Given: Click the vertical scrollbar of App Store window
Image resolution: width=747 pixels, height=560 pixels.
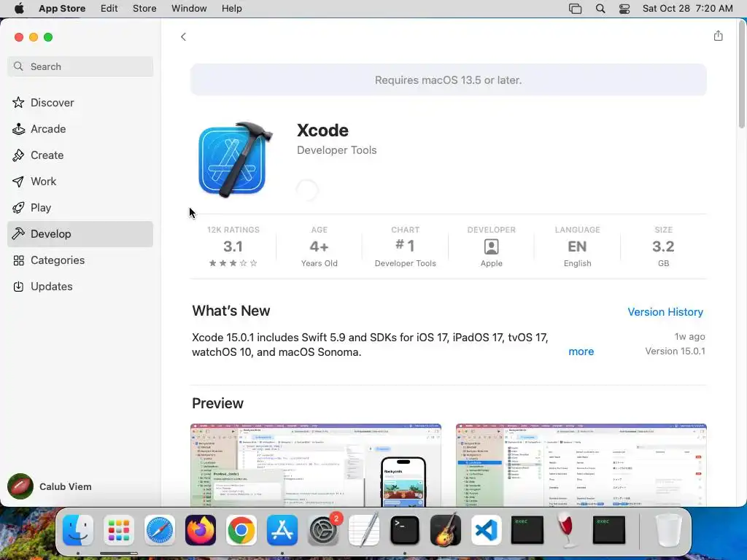Looking at the screenshot, I should coord(741,76).
